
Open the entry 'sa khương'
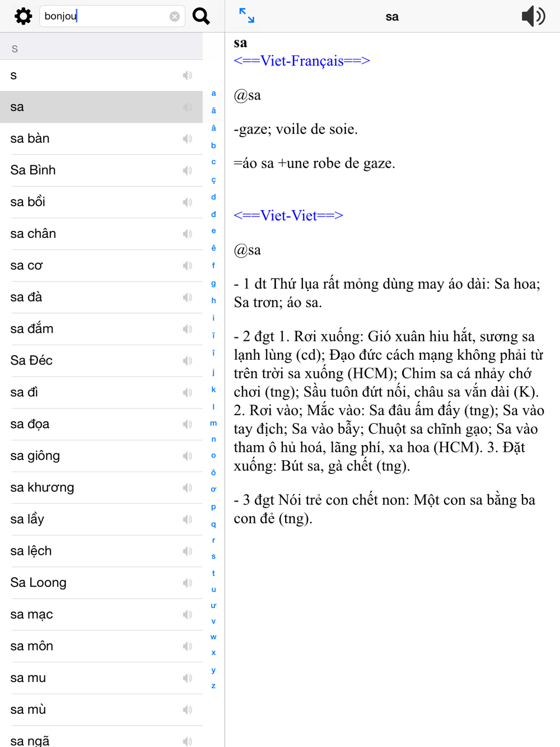101,488
